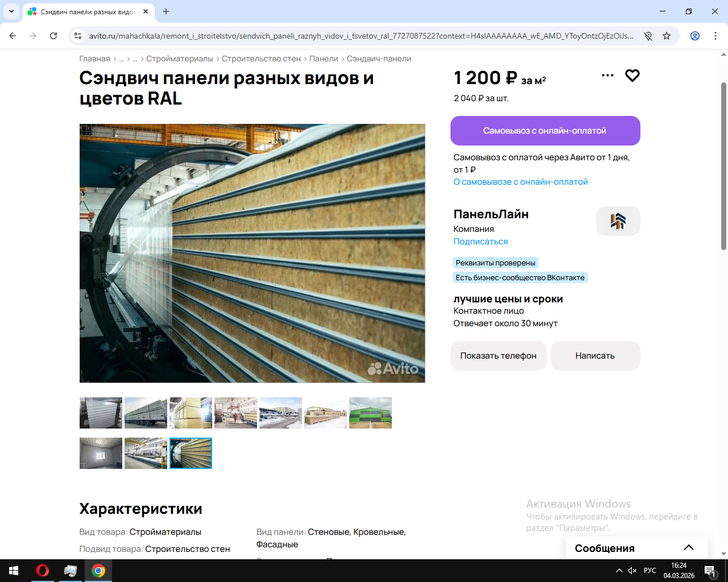
Task: Open the Chrome taskbar icon
Action: click(98, 571)
